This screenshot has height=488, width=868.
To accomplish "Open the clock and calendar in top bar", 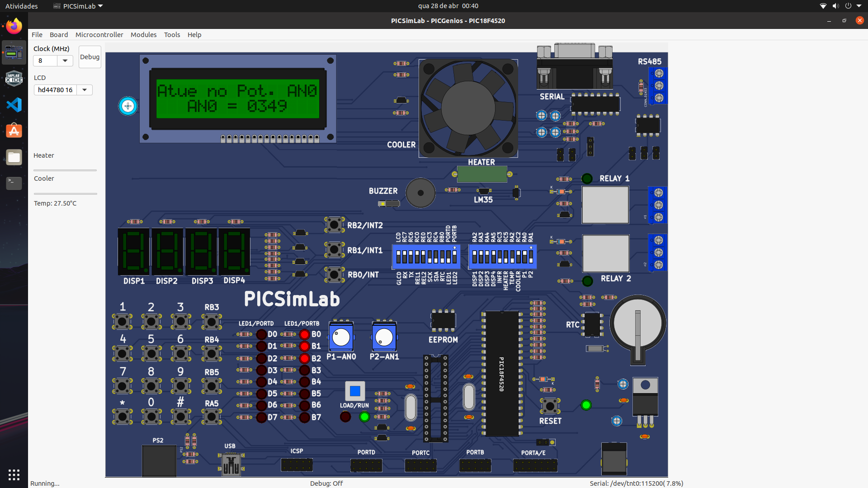I will pyautogui.click(x=448, y=6).
